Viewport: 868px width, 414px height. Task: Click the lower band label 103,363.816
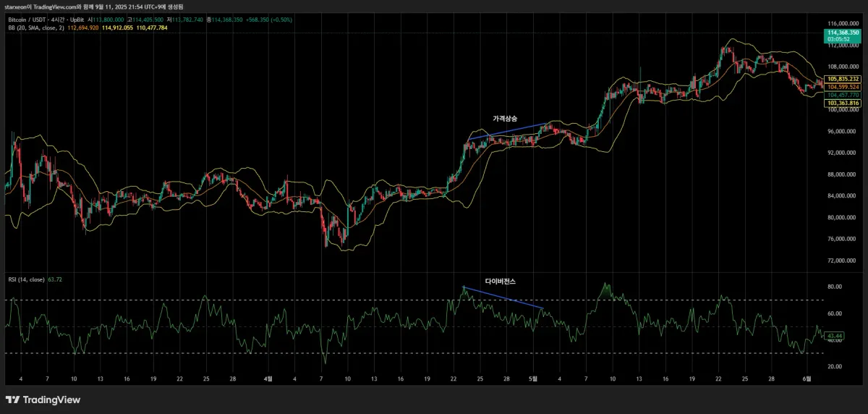(x=843, y=103)
